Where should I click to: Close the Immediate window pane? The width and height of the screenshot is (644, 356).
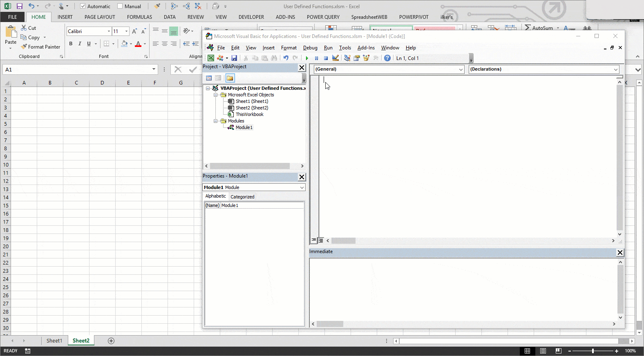620,252
